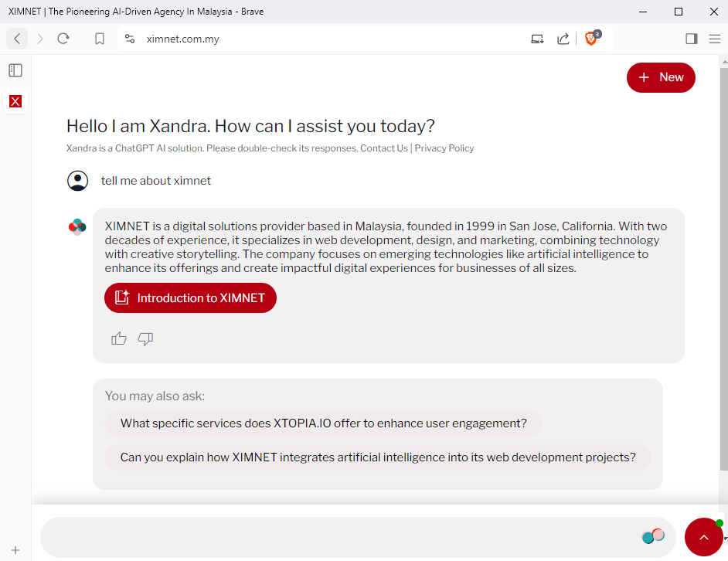The width and height of the screenshot is (728, 561).
Task: Maximize the Brave window
Action: (679, 12)
